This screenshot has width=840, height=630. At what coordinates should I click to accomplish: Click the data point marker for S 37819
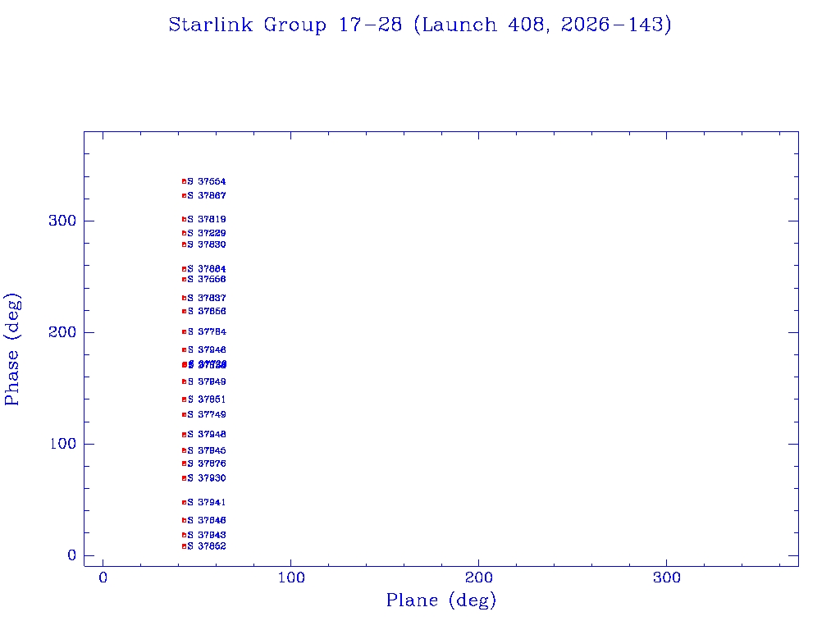[x=185, y=219]
